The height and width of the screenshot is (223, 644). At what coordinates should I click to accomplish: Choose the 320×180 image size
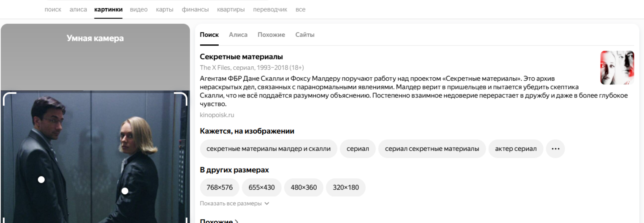(345, 188)
